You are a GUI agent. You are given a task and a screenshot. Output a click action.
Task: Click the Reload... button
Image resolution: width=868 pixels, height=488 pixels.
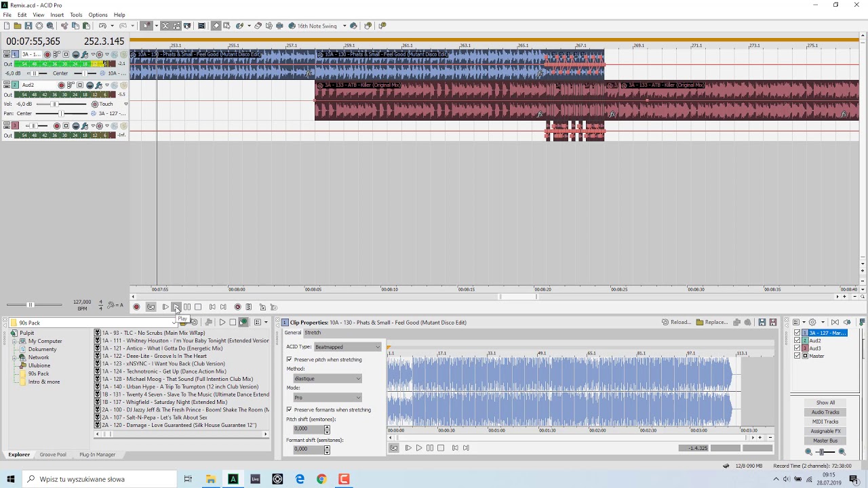(x=677, y=322)
